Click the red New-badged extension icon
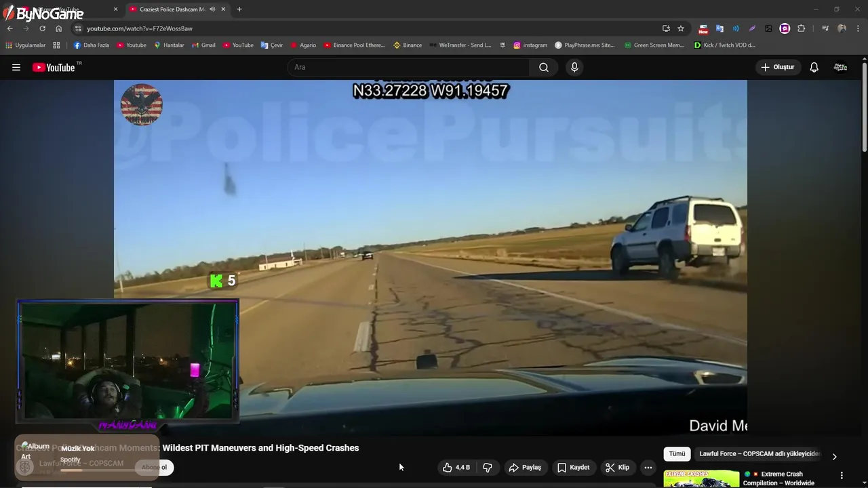This screenshot has height=488, width=868. coord(703,28)
